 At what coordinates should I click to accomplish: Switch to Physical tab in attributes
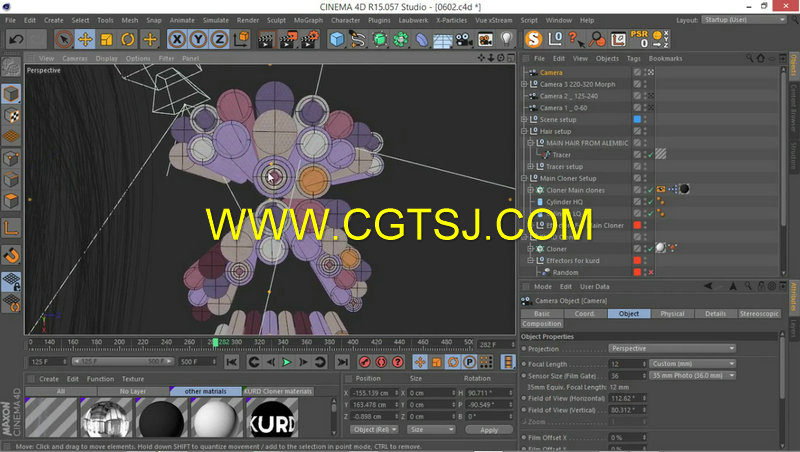pos(672,314)
